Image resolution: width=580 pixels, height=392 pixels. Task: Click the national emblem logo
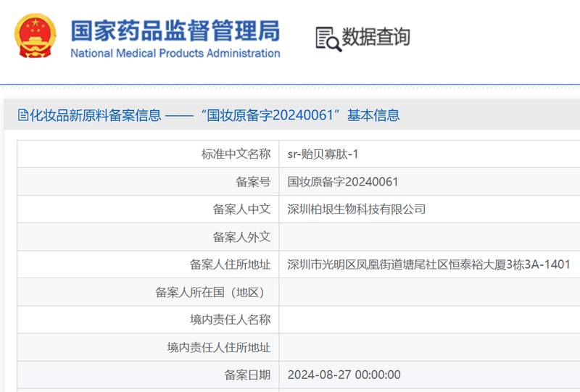(35, 36)
